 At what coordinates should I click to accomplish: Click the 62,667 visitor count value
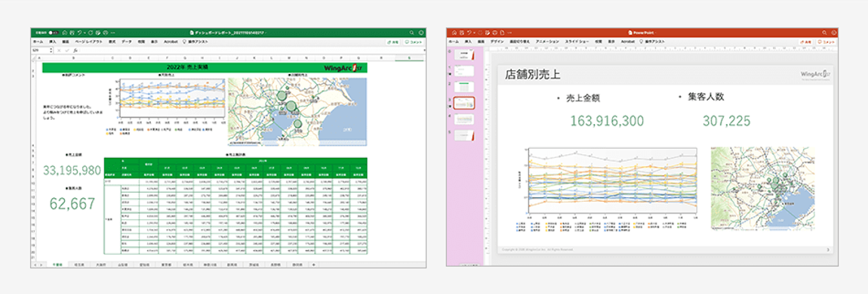click(x=72, y=204)
